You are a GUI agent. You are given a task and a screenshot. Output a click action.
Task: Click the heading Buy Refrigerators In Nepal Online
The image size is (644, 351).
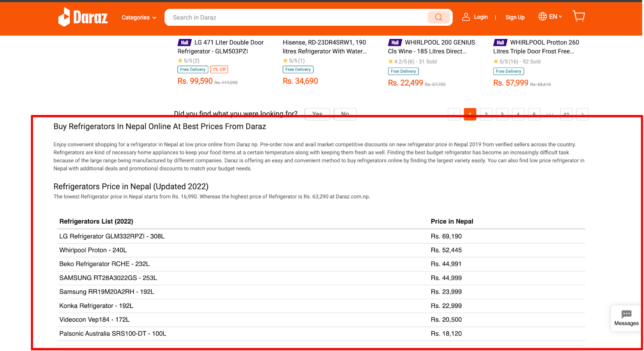[160, 126]
